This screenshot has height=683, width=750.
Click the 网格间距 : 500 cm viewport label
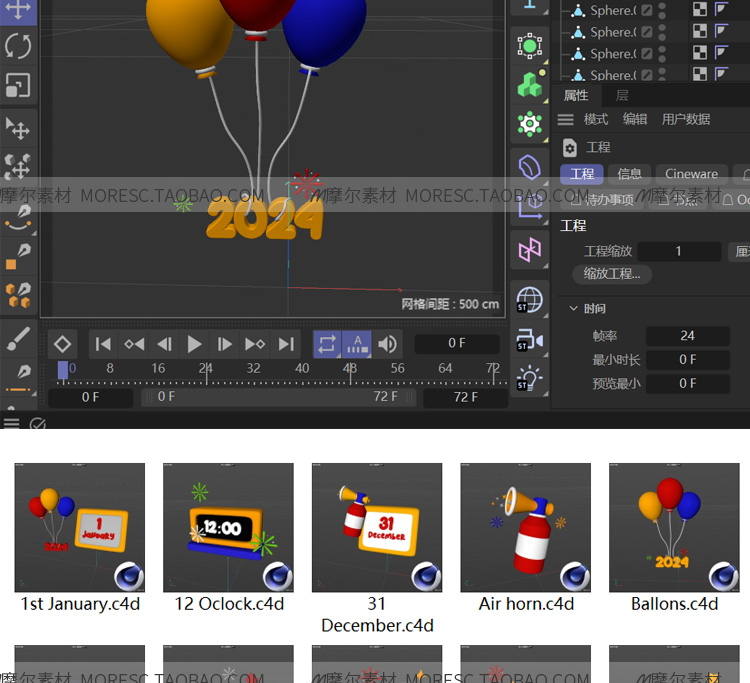pyautogui.click(x=450, y=304)
